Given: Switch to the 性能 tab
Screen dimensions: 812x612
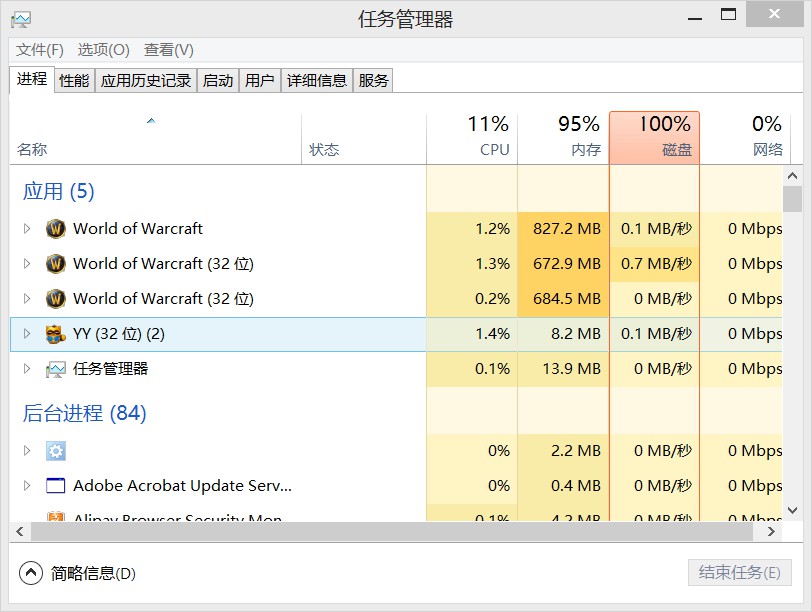Looking at the screenshot, I should [74, 81].
